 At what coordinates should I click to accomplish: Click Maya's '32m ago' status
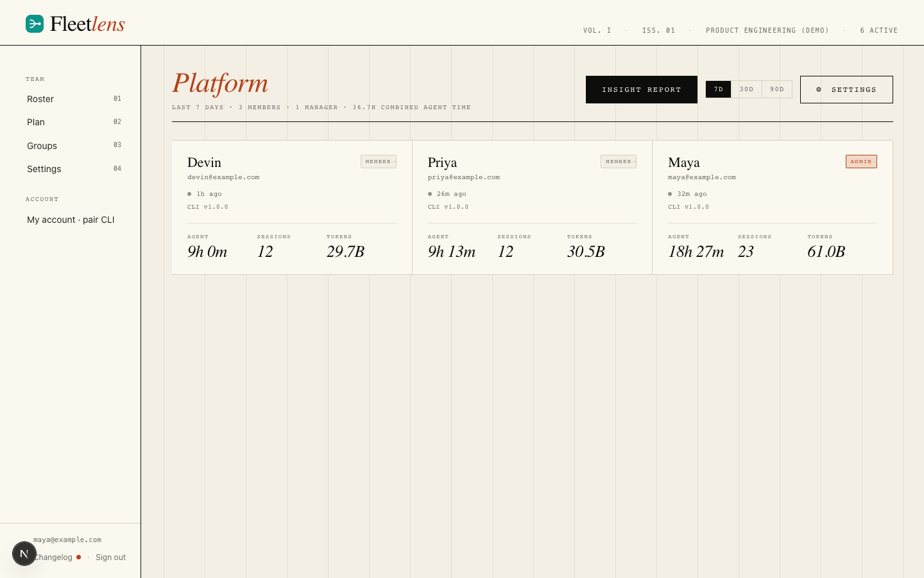click(692, 194)
